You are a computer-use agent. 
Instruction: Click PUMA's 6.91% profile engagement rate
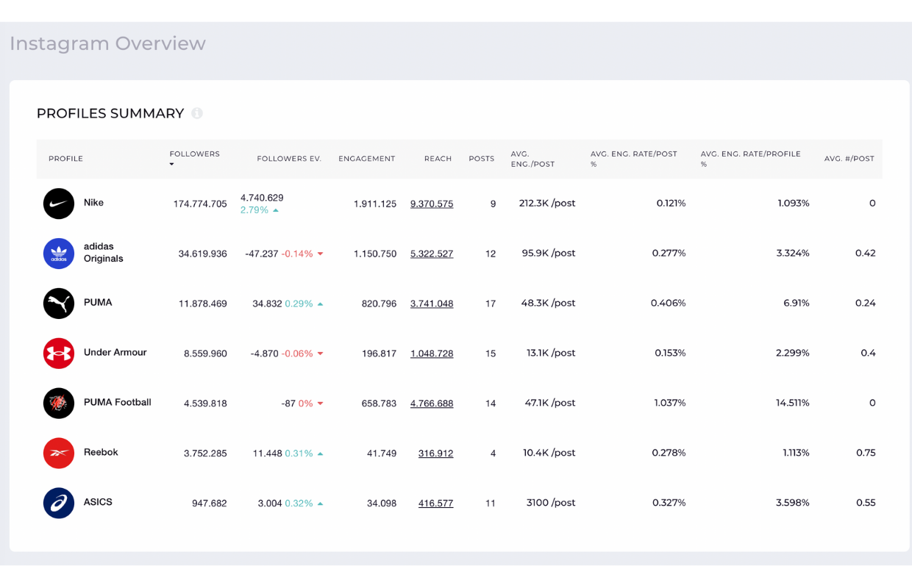[x=796, y=303]
